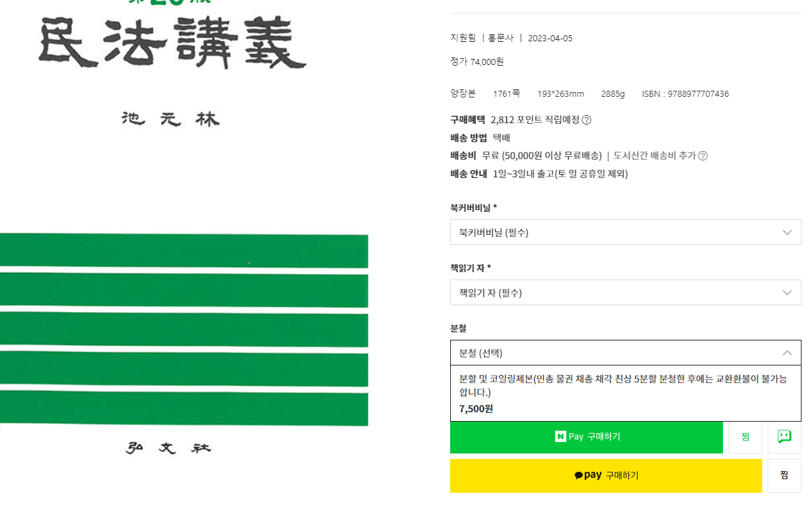Choose the 7,500원 option price entry
This screenshot has width=811, height=532.
click(476, 409)
